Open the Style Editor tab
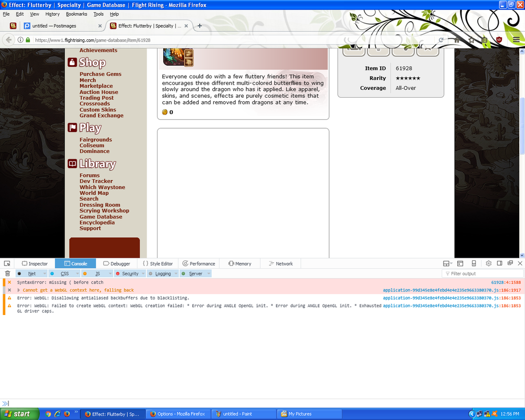The image size is (525, 420). 157,264
